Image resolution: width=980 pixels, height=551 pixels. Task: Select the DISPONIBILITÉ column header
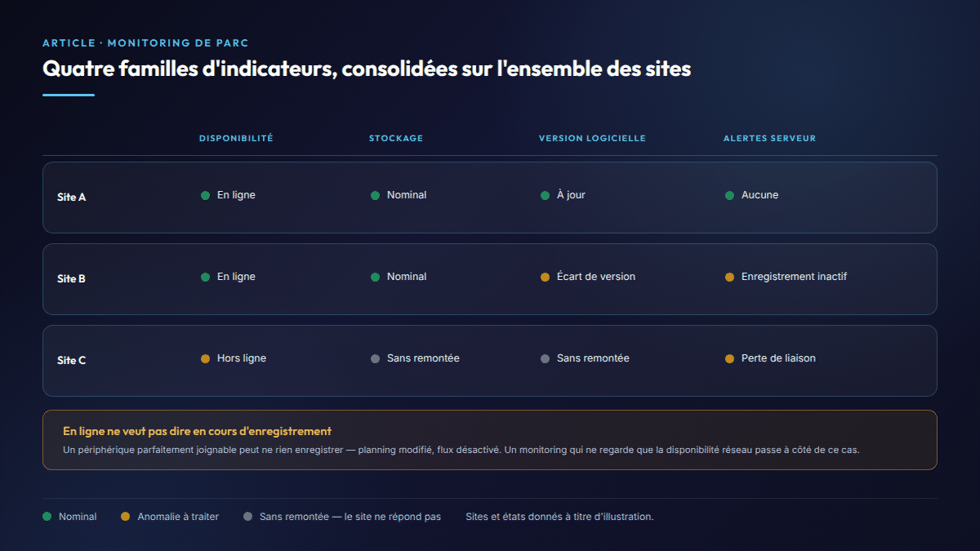click(236, 139)
